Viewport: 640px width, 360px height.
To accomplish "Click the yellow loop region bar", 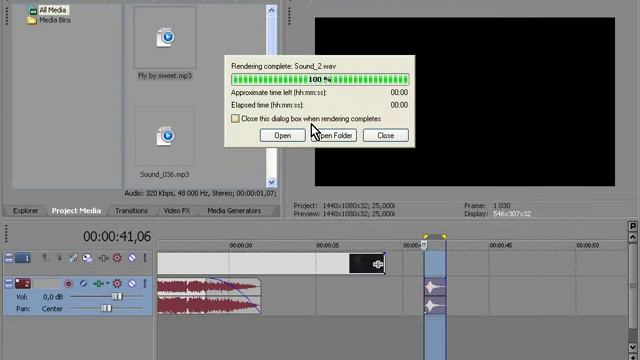I will (435, 237).
